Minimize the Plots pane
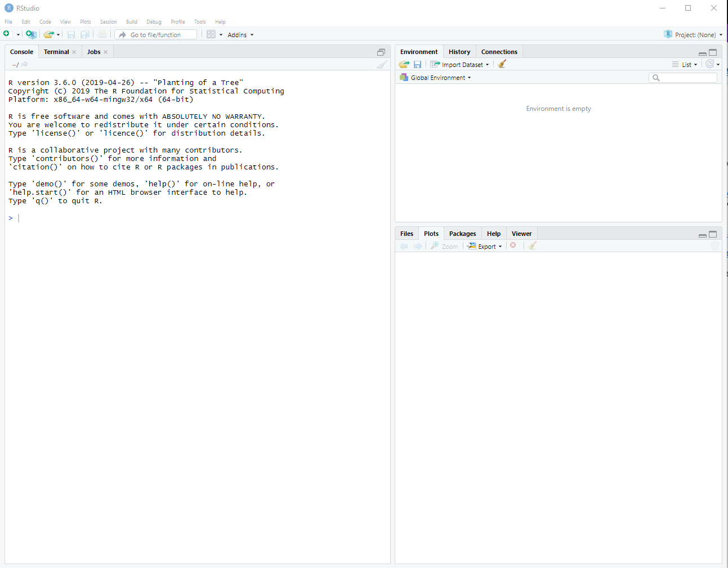 (x=702, y=235)
